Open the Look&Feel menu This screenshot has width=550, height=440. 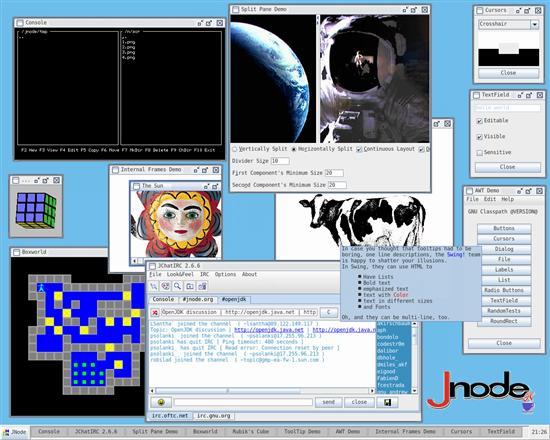pyautogui.click(x=180, y=274)
